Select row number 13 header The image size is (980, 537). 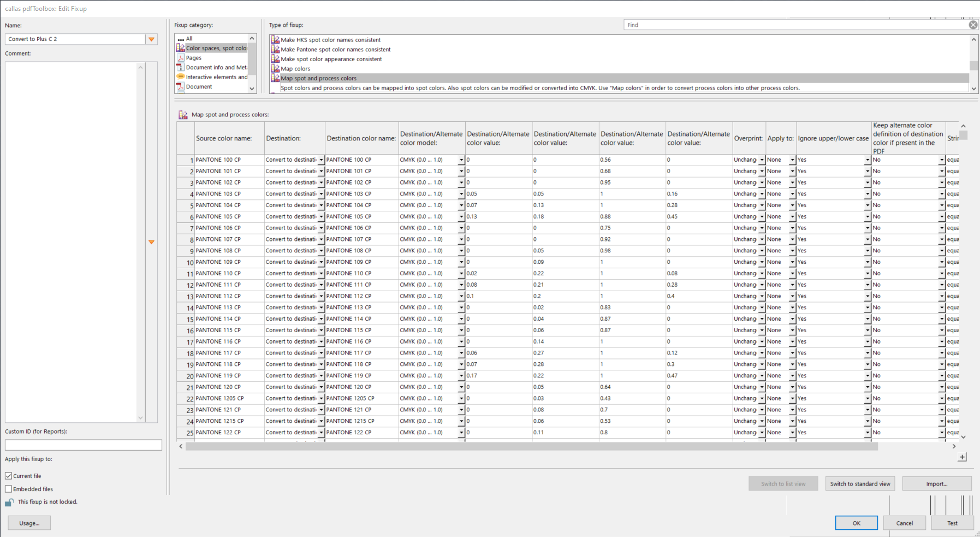point(186,297)
